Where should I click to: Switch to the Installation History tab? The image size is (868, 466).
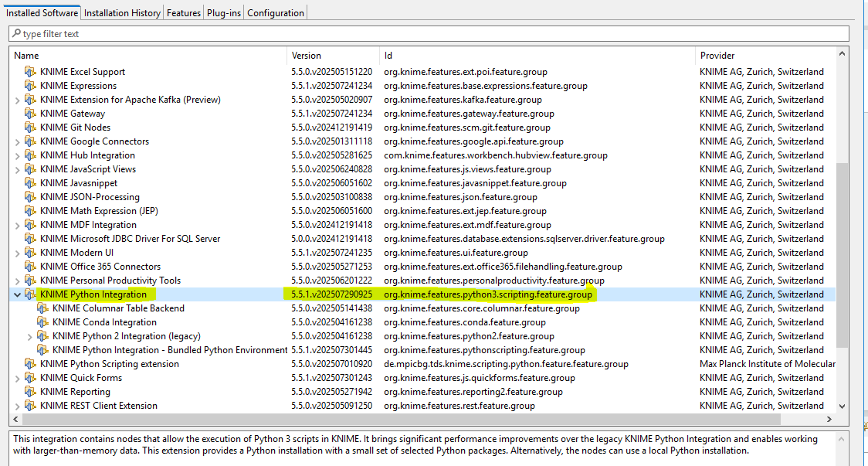pos(122,12)
